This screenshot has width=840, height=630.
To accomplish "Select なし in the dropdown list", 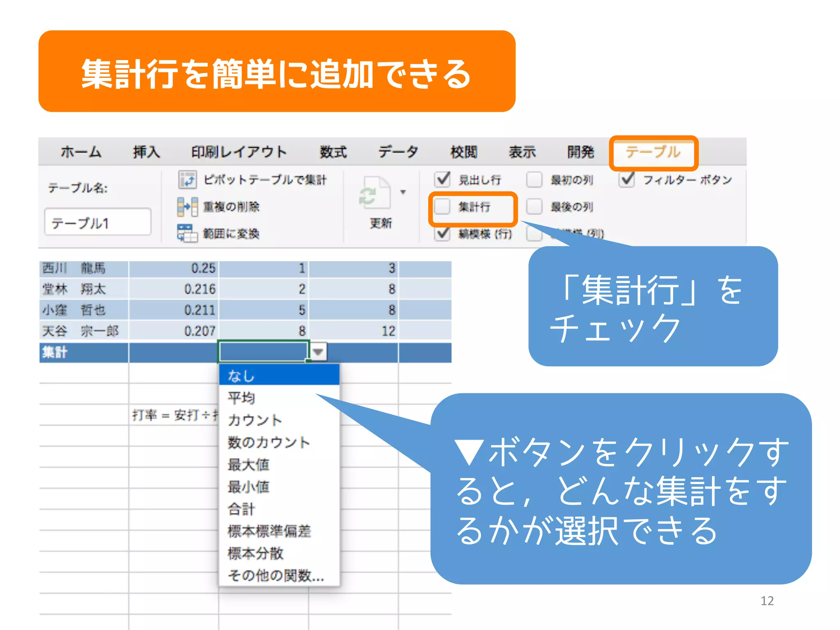I will coord(279,375).
